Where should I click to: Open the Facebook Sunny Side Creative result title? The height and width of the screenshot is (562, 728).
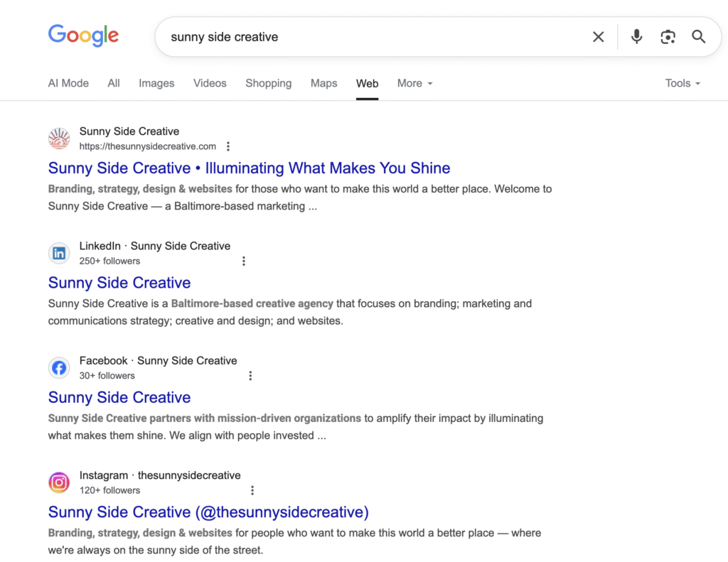coord(119,397)
